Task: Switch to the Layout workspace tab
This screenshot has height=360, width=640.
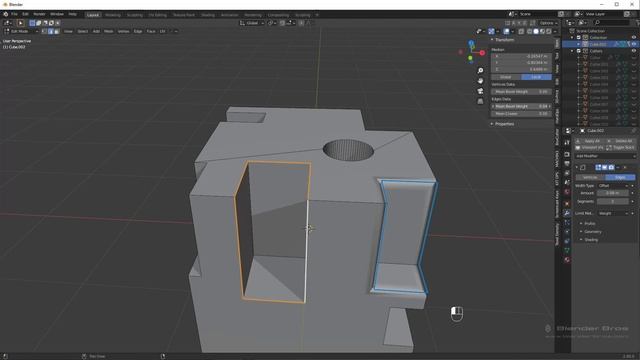Action: (x=93, y=15)
